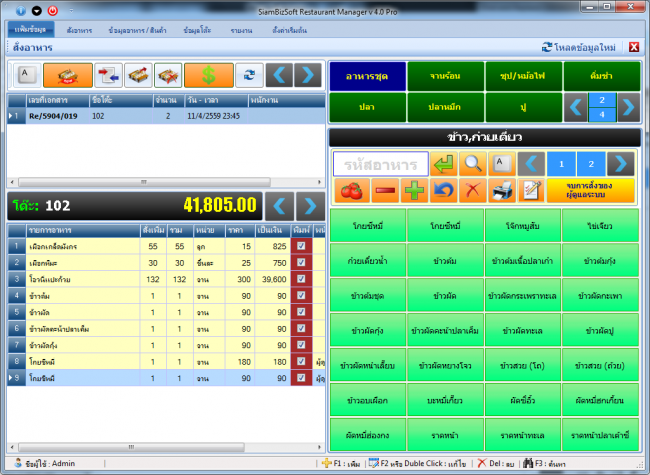Screen dimensions: 650x475
Task: Click the next-table arrow beside the 41,805.00 total
Action: 310,206
